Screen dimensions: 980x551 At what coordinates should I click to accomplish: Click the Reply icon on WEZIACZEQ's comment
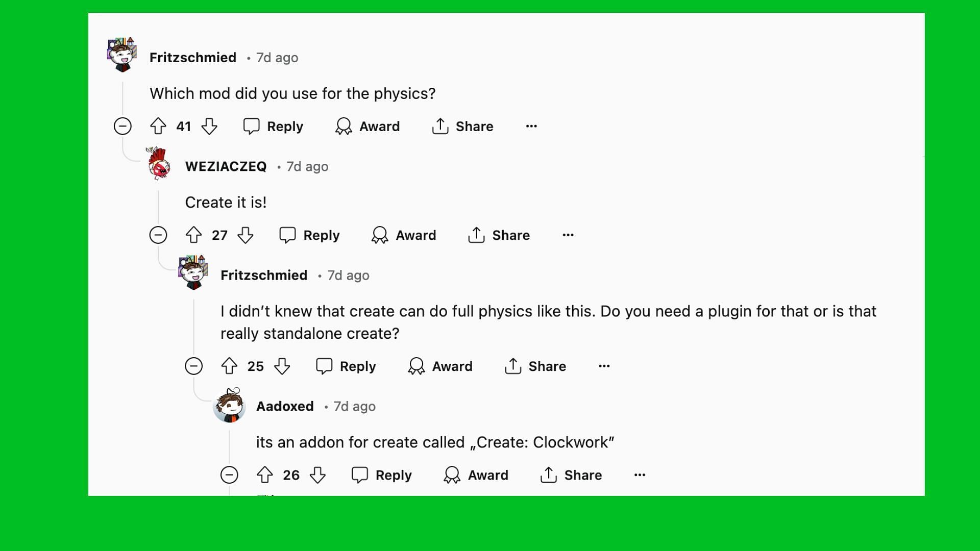click(288, 235)
